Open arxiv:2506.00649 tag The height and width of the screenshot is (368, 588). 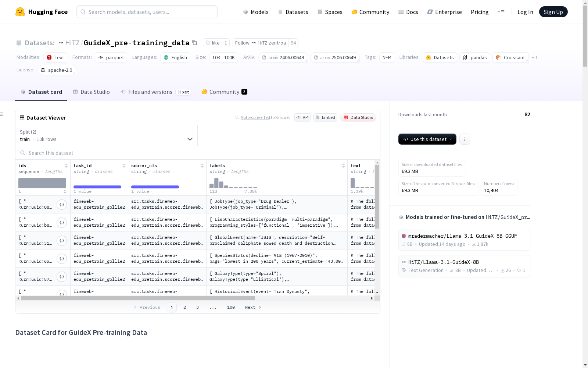click(335, 57)
